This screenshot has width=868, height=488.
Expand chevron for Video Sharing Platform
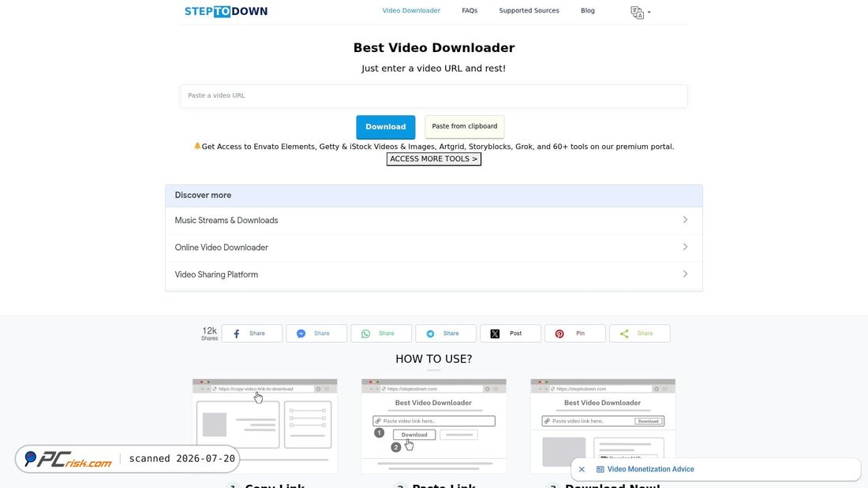coord(685,274)
